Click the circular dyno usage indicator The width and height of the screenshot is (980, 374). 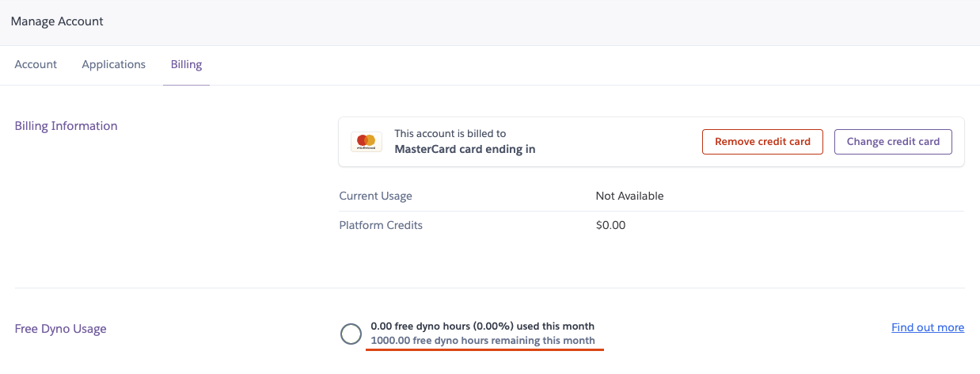351,334
